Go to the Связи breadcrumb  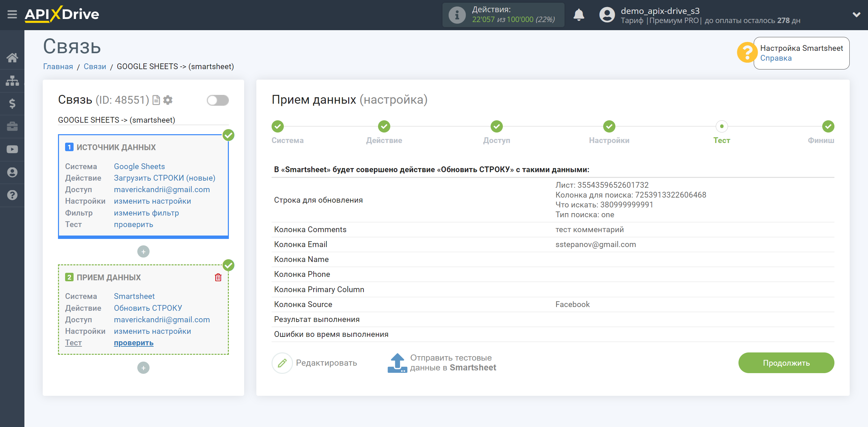coord(95,66)
